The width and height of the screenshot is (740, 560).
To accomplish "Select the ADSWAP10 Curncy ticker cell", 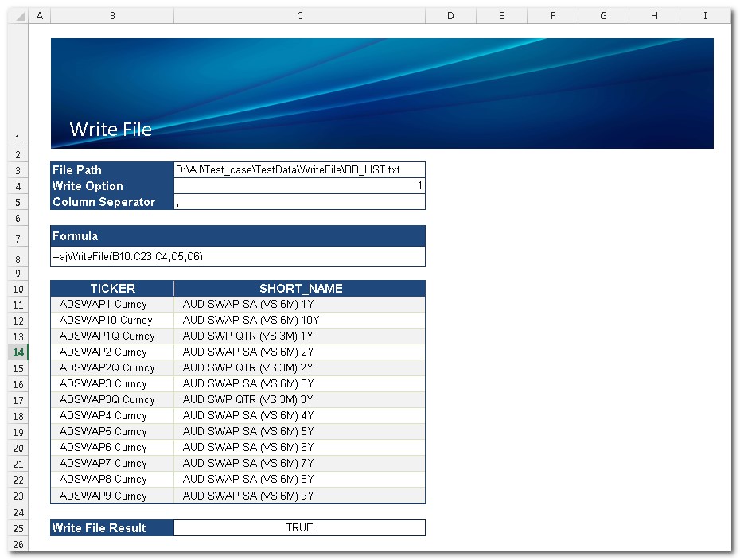I will point(112,320).
